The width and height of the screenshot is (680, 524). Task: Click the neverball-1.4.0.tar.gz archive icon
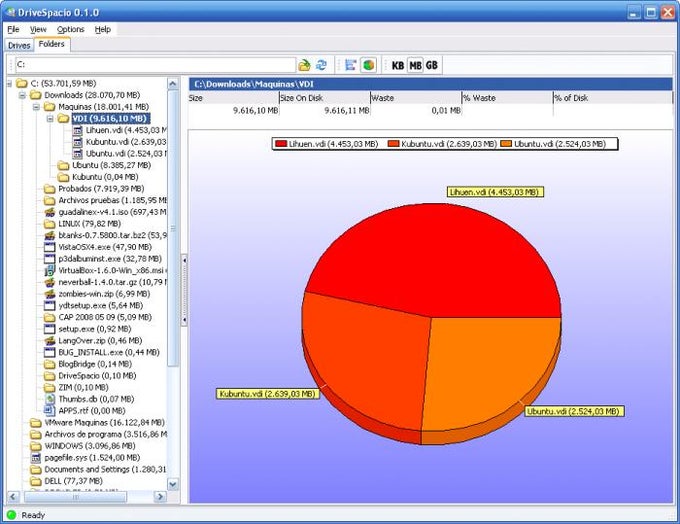pyautogui.click(x=50, y=282)
